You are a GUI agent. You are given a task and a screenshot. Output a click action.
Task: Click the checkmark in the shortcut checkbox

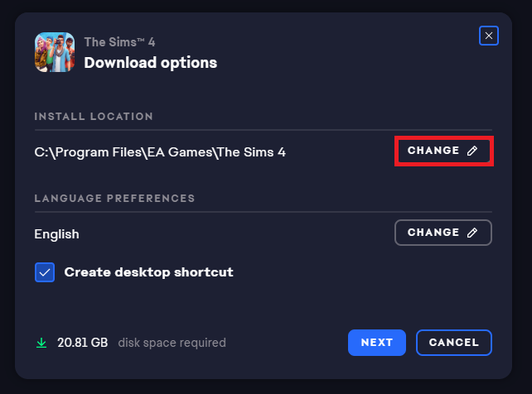45,272
